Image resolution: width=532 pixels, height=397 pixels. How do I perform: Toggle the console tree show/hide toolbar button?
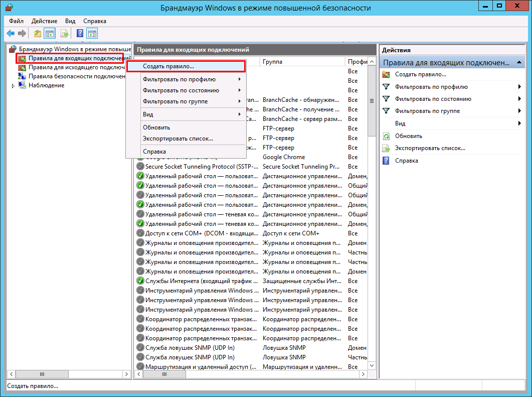click(x=49, y=34)
